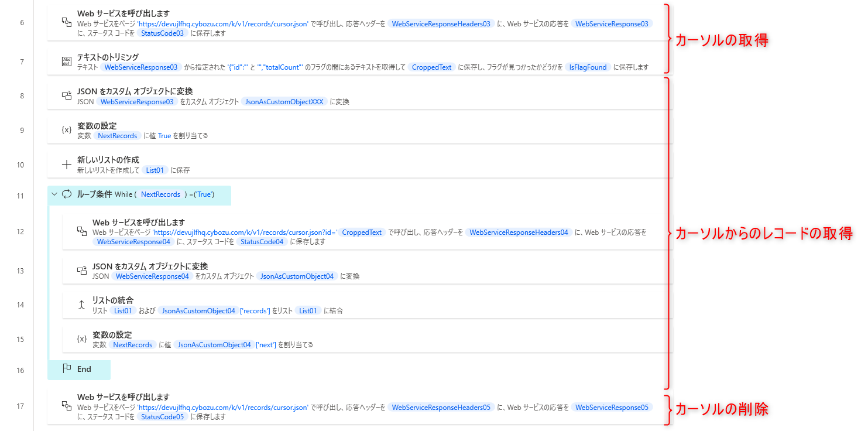Image resolution: width=868 pixels, height=431 pixels.
Task: Select the JsonAsCustomObject04 chip in step 15
Action: coord(214,345)
